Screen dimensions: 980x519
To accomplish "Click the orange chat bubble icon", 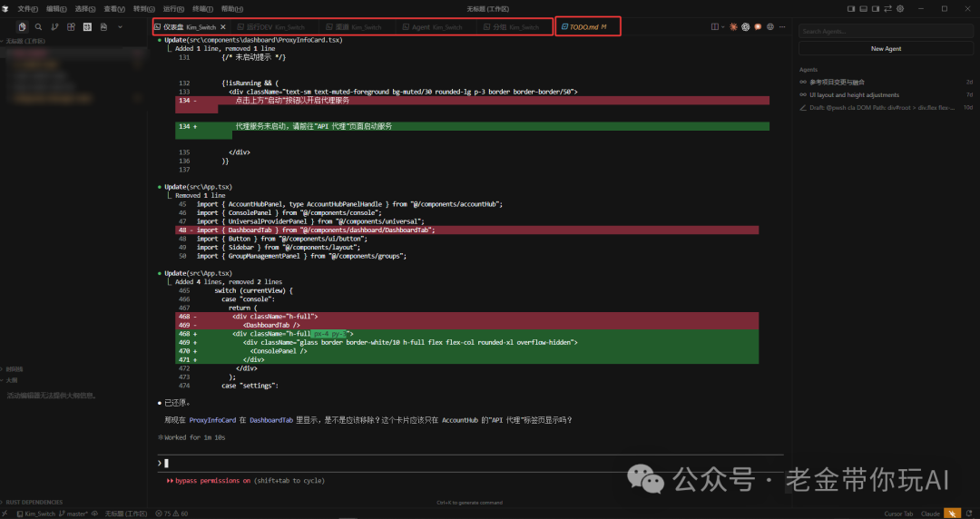I will click(758, 27).
